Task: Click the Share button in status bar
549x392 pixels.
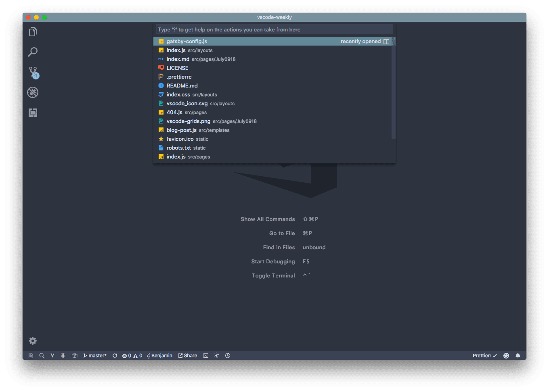Action: point(188,356)
